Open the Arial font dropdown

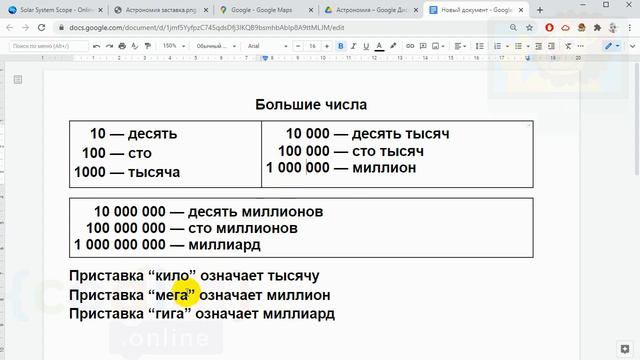click(x=267, y=46)
